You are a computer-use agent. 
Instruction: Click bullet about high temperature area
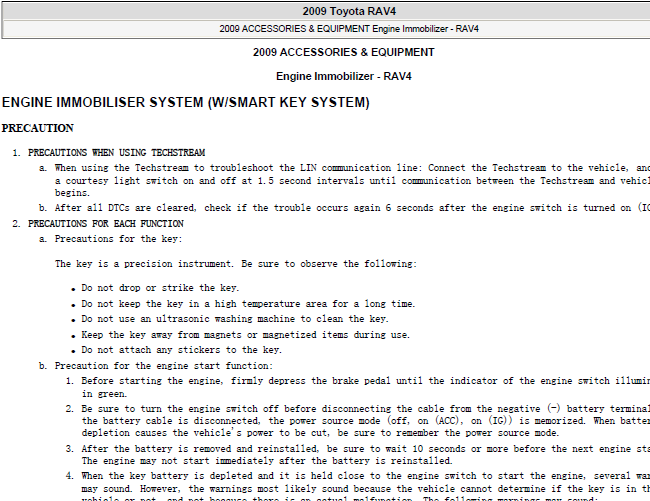(x=248, y=304)
